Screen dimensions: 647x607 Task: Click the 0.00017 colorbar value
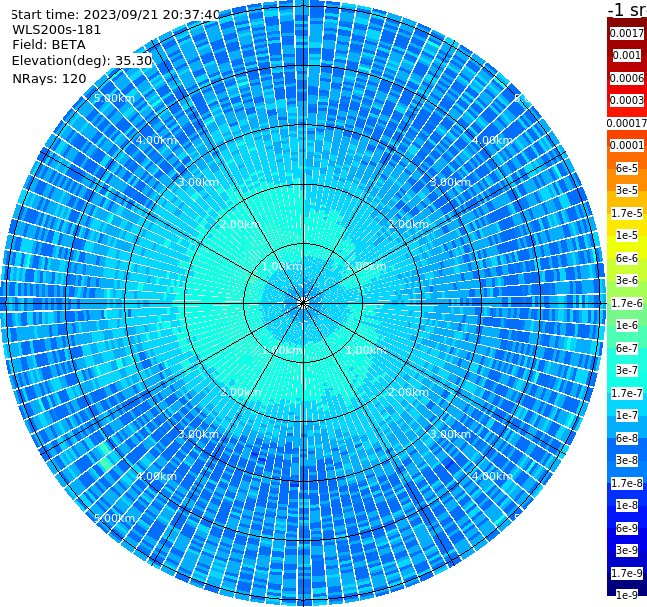point(627,123)
